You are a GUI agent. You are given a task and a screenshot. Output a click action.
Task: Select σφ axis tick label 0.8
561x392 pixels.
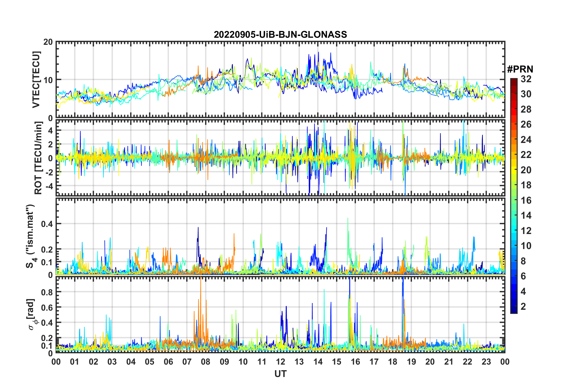tap(47, 292)
